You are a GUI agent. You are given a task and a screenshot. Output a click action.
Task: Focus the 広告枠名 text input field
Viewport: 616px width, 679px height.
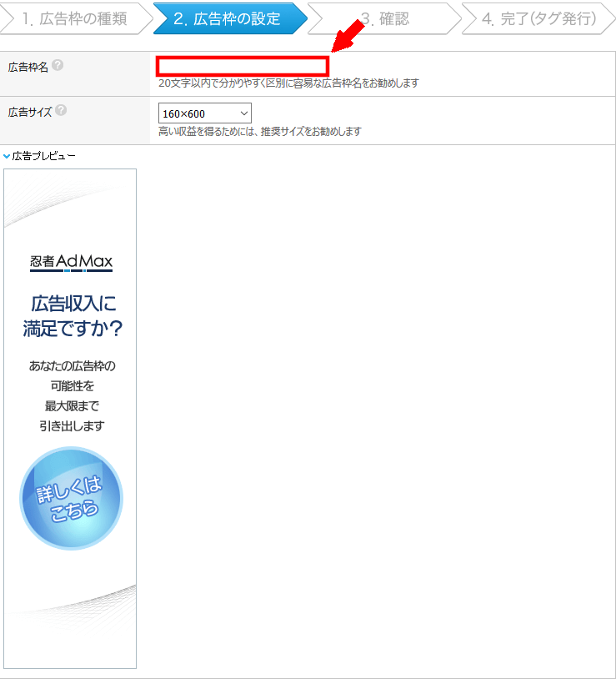(x=243, y=66)
